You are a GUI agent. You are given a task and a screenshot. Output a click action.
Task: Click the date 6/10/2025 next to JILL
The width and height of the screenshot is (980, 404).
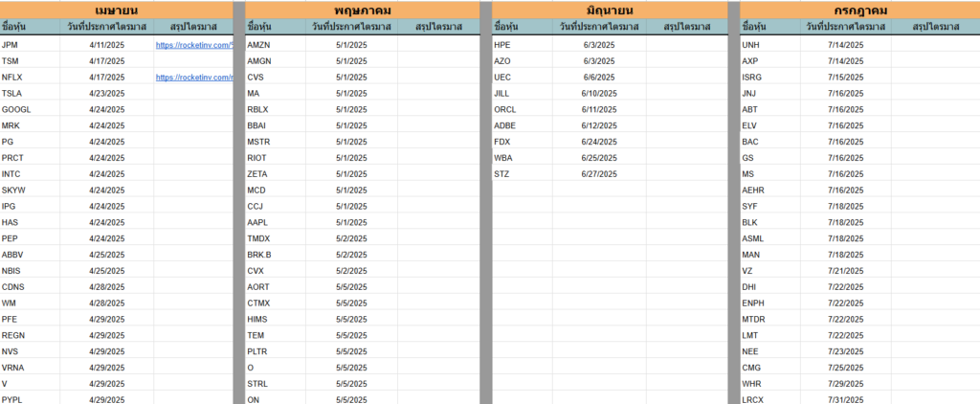tap(599, 94)
